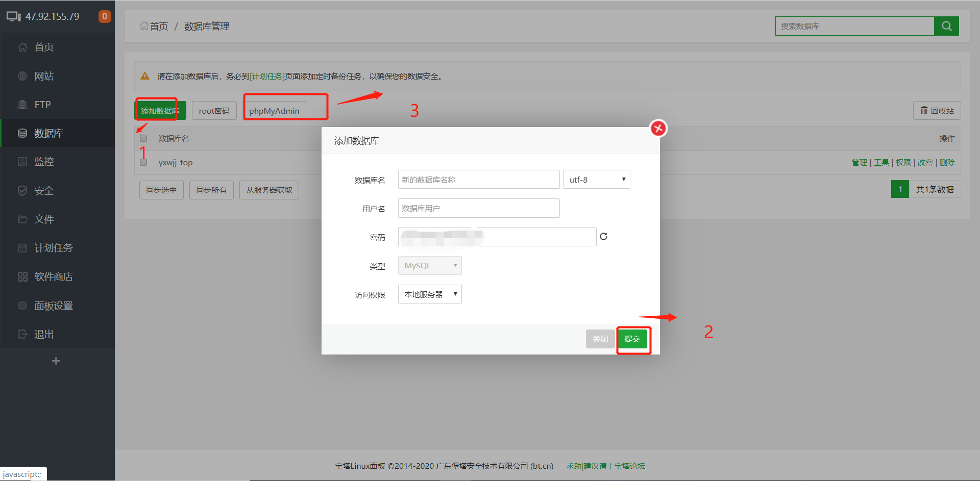The width and height of the screenshot is (980, 481).
Task: Expand the utf-8 charset dropdown
Action: [596, 179]
